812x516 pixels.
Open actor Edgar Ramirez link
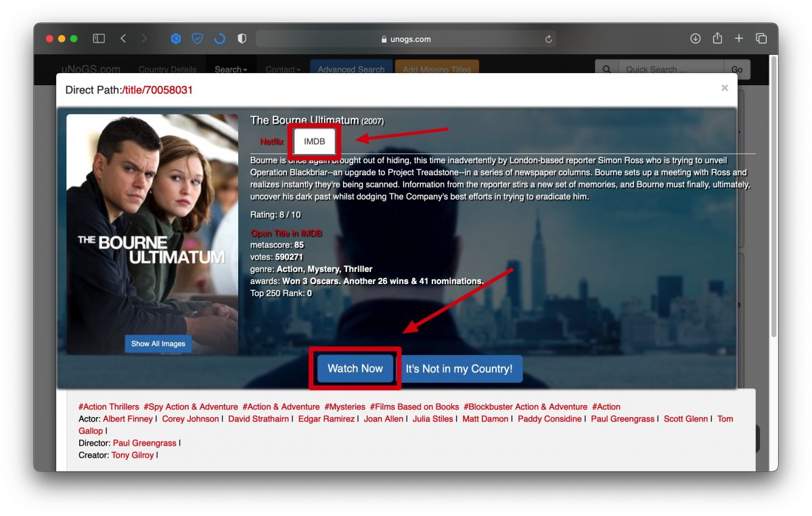click(326, 419)
